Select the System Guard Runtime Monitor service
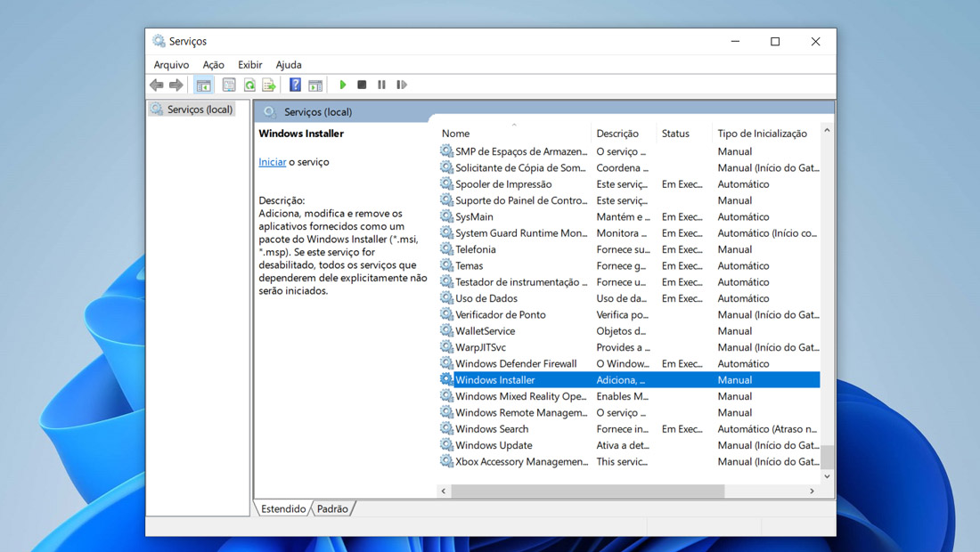This screenshot has width=980, height=552. 630,233
